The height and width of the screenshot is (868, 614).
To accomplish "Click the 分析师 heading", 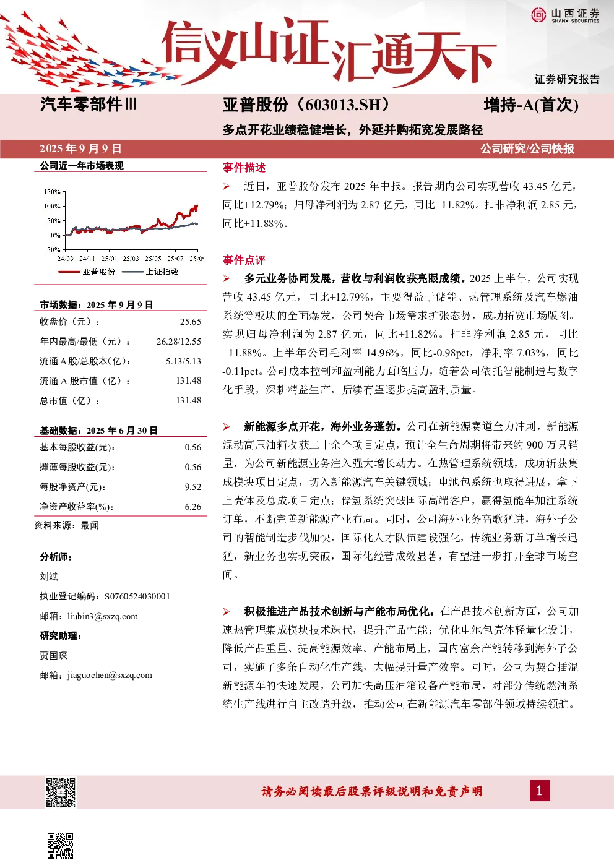I will (x=56, y=557).
